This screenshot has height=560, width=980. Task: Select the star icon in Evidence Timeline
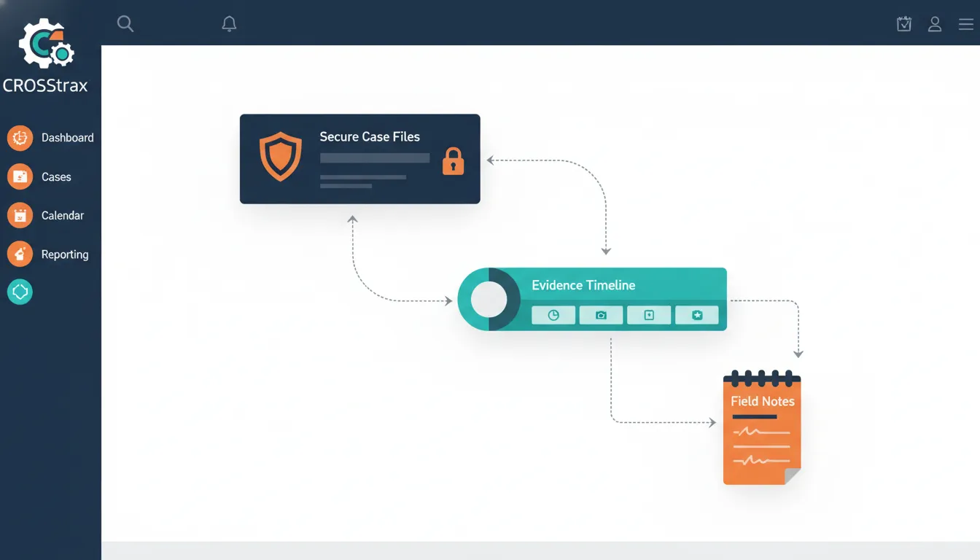click(697, 315)
